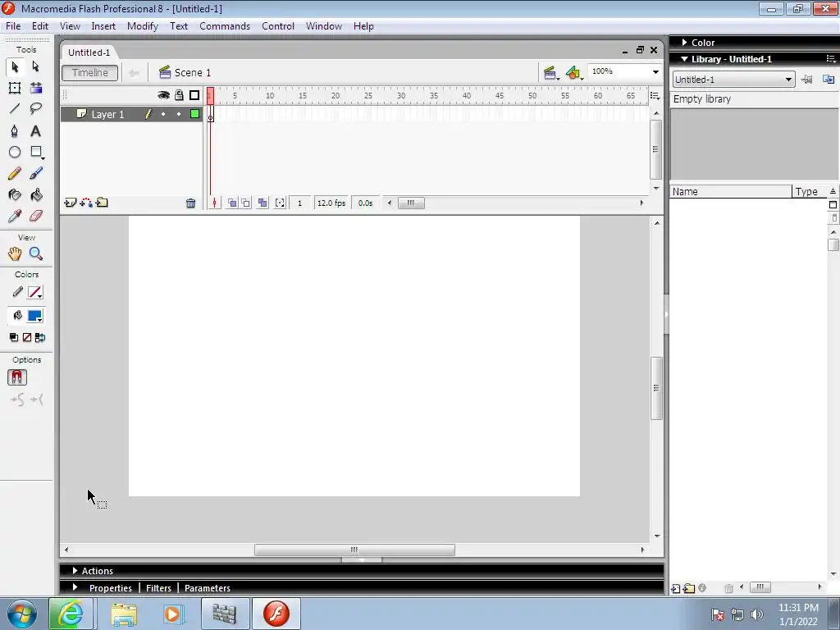Switch to the Parameters tab
Image resolution: width=840 pixels, height=630 pixels.
[x=208, y=587]
